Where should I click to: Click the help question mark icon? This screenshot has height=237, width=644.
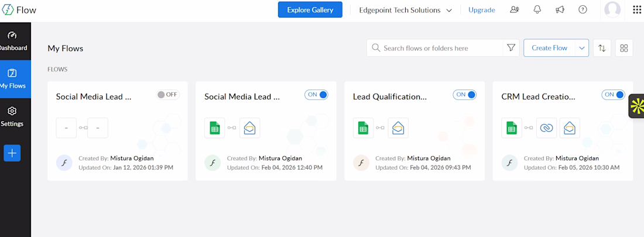point(583,9)
